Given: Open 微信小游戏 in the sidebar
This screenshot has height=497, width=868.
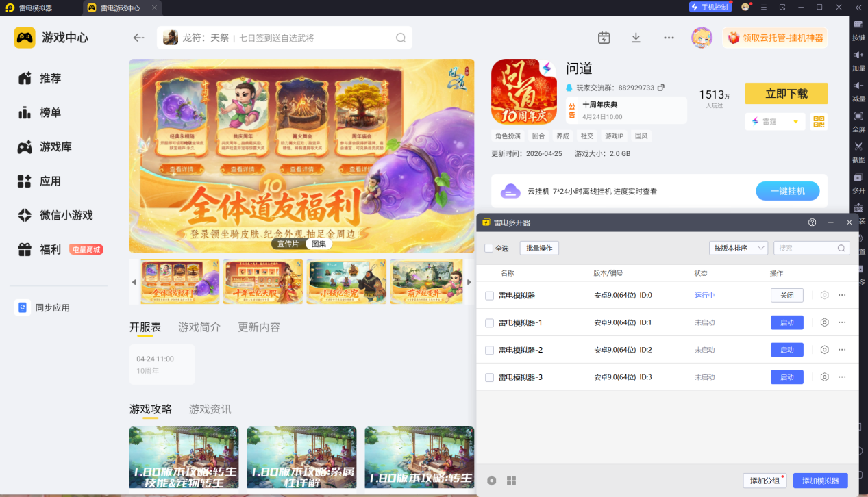Looking at the screenshot, I should [x=55, y=215].
